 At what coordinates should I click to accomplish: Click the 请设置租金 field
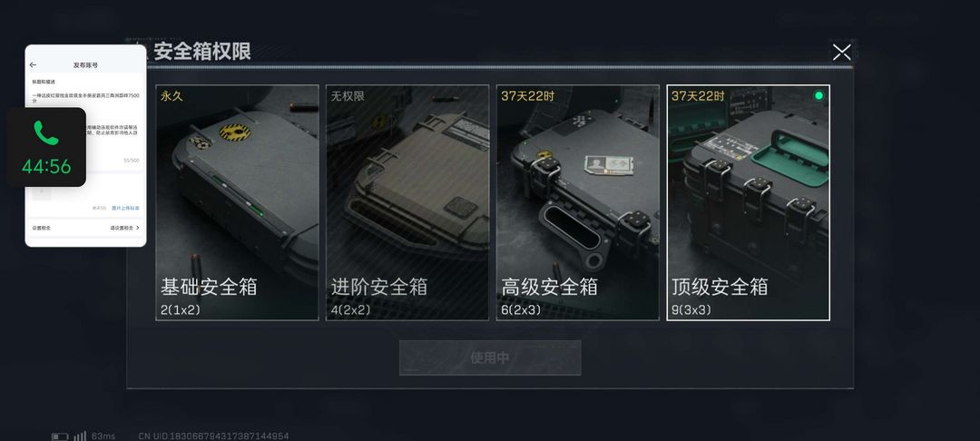(122, 228)
